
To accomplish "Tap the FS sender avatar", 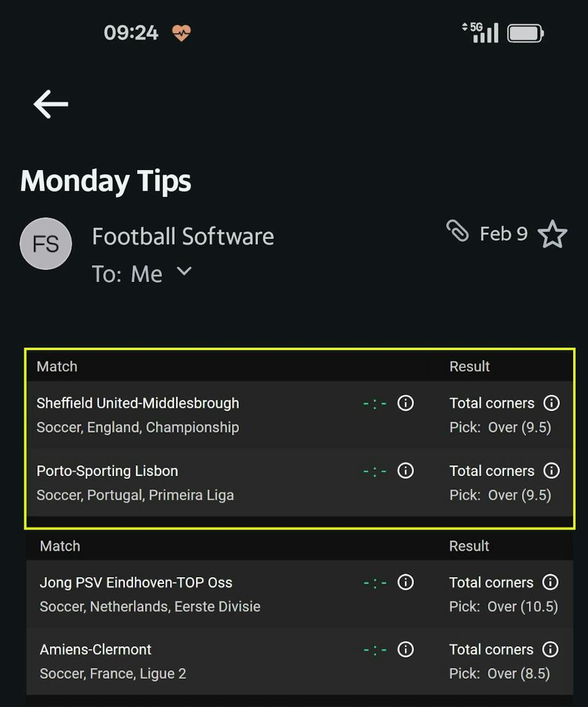I will click(46, 244).
